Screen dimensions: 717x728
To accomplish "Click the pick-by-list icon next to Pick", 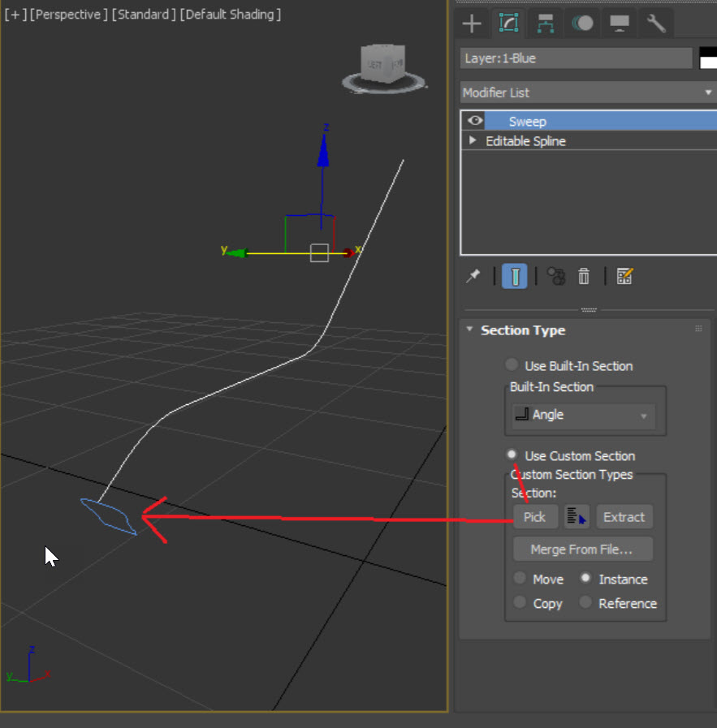I will [x=577, y=517].
